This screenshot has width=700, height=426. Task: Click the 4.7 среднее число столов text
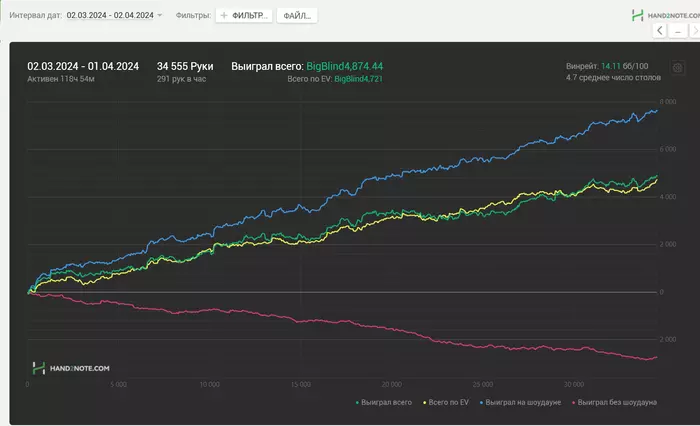(x=613, y=78)
